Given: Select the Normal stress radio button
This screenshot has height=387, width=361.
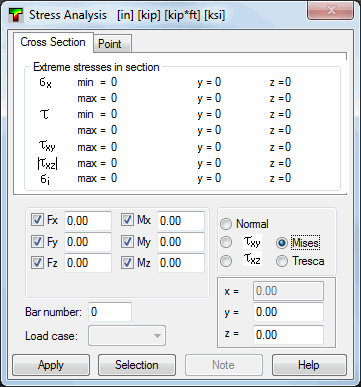Looking at the screenshot, I should (226, 224).
